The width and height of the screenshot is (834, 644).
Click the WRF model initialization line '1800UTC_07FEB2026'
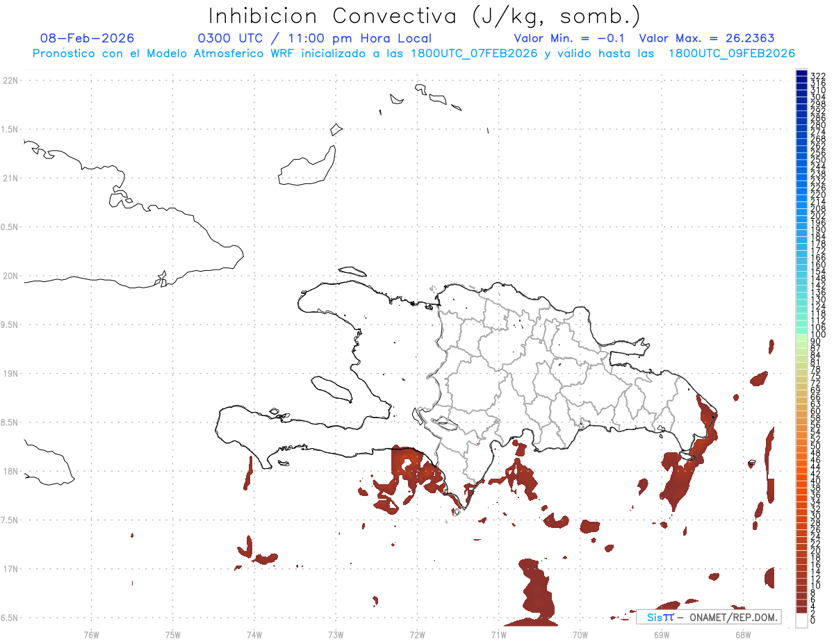[474, 53]
